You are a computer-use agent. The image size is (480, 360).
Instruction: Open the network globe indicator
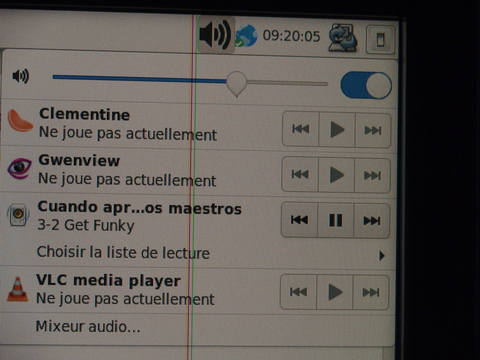(246, 36)
